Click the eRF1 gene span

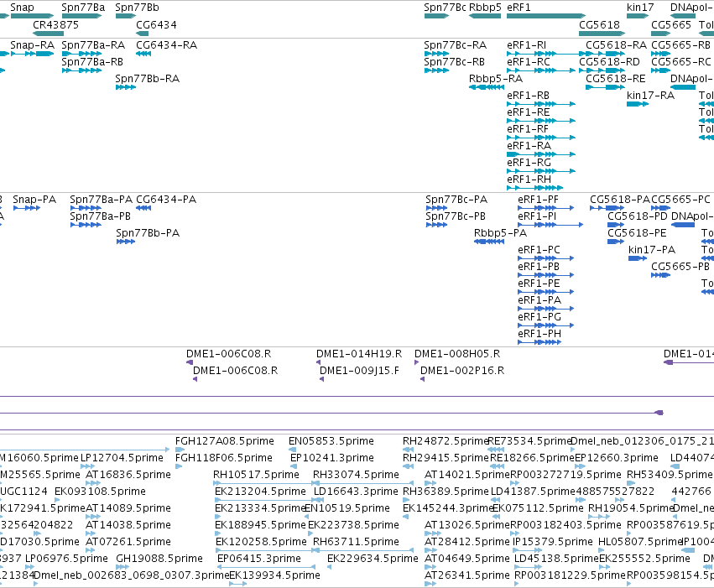[x=546, y=16]
